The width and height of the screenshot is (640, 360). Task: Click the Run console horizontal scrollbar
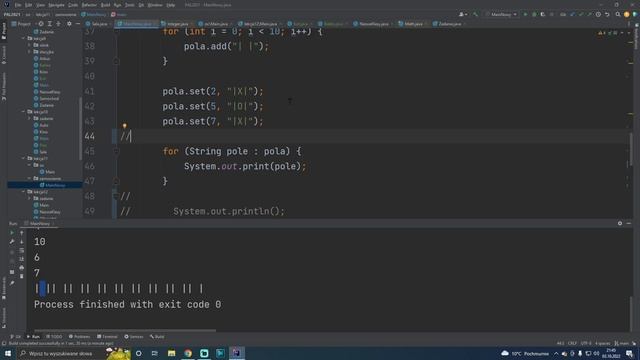[x=124, y=330]
